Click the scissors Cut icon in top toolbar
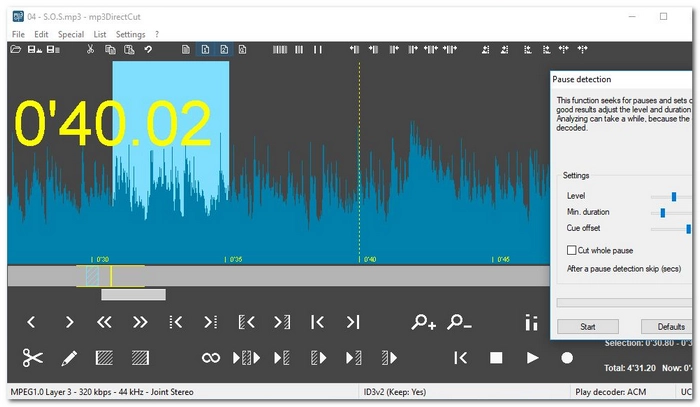 click(x=91, y=50)
